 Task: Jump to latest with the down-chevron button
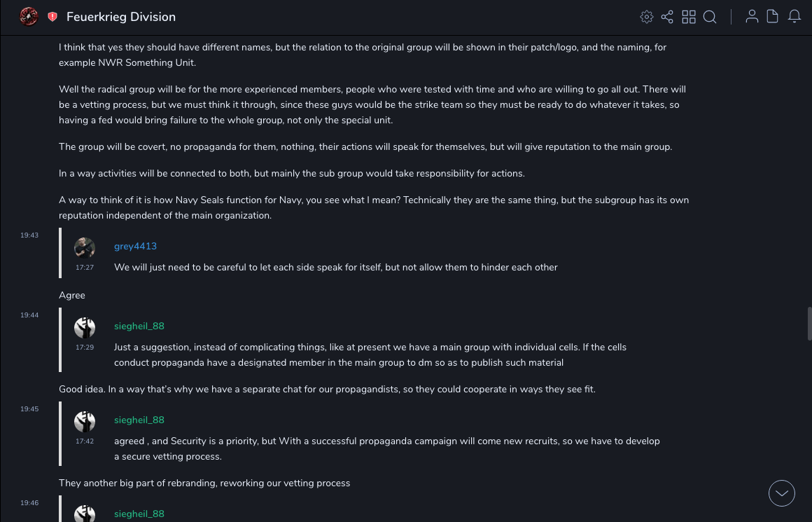click(782, 493)
